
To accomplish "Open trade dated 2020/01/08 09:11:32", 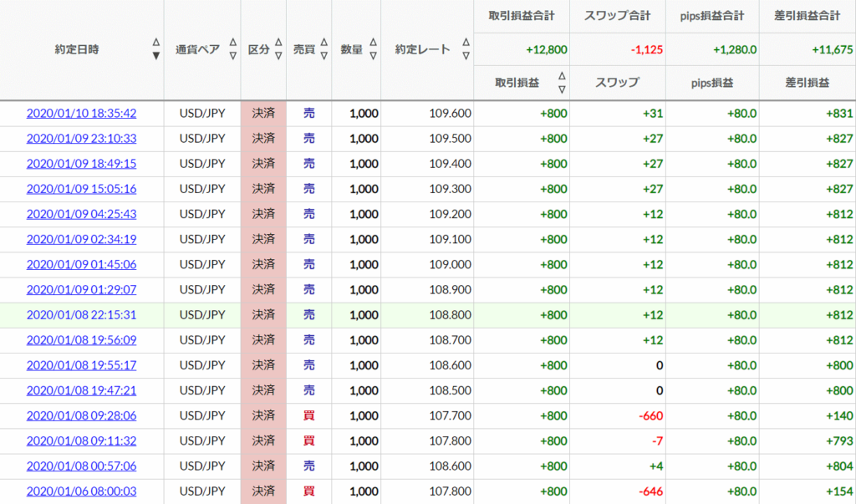I will click(81, 440).
